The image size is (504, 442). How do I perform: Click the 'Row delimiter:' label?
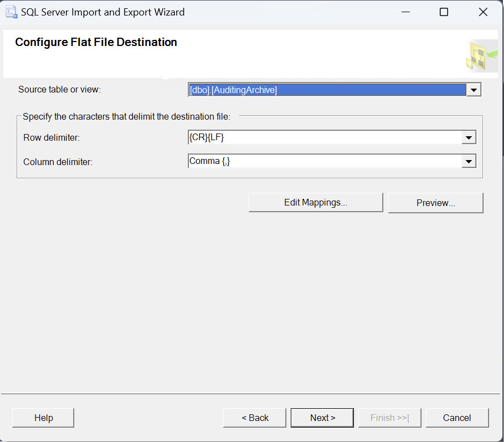point(52,137)
